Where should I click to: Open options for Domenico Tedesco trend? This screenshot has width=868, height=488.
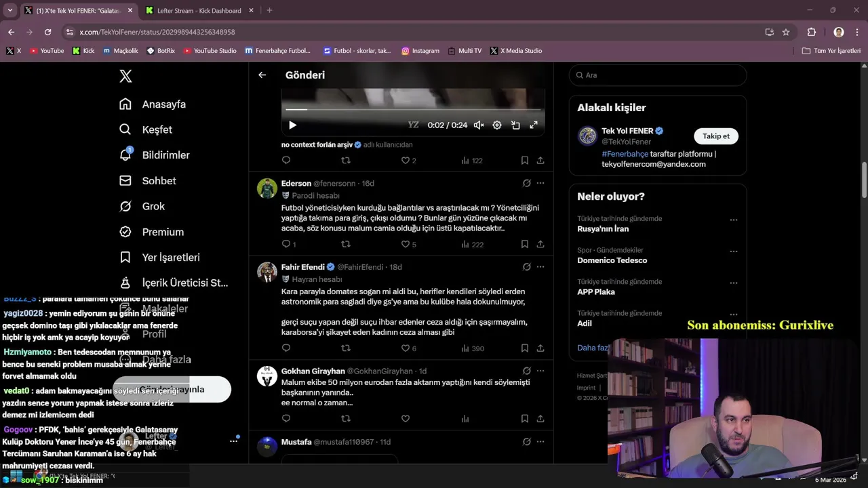point(733,251)
